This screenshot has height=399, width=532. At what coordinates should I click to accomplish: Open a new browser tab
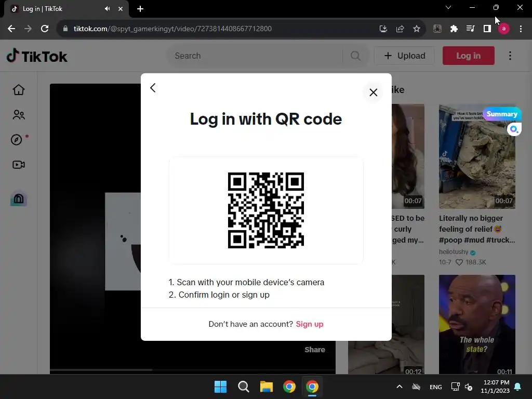(x=140, y=9)
